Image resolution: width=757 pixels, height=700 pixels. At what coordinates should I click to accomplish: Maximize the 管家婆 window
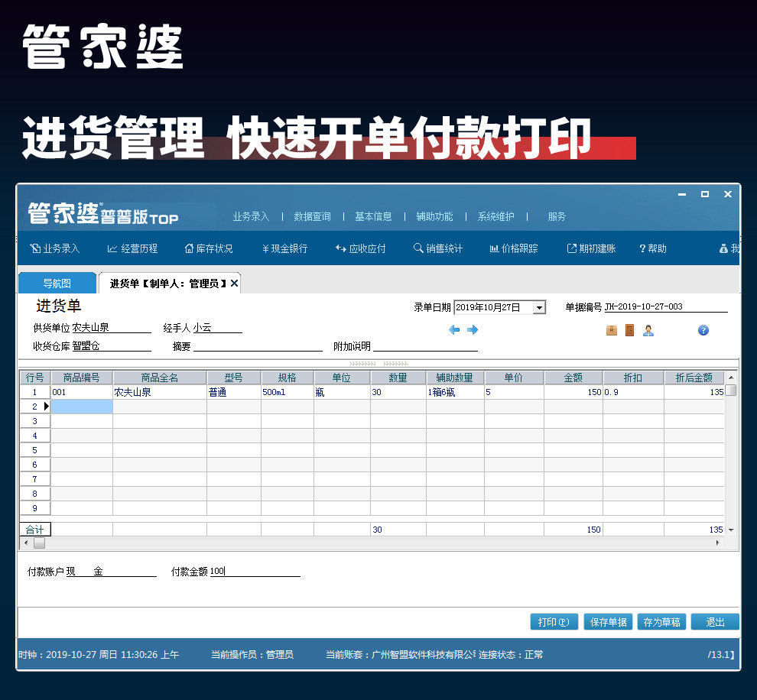pos(705,194)
